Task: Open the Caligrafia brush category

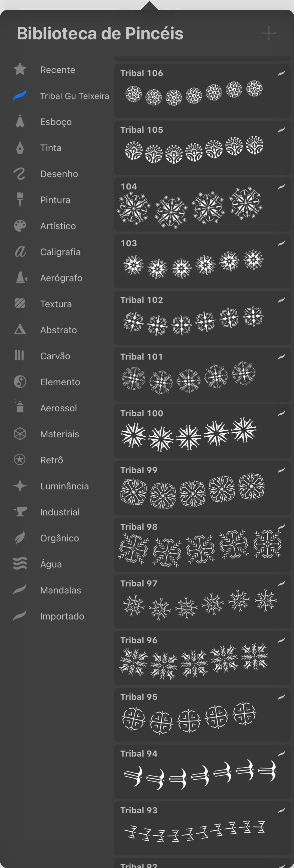Action: click(60, 252)
